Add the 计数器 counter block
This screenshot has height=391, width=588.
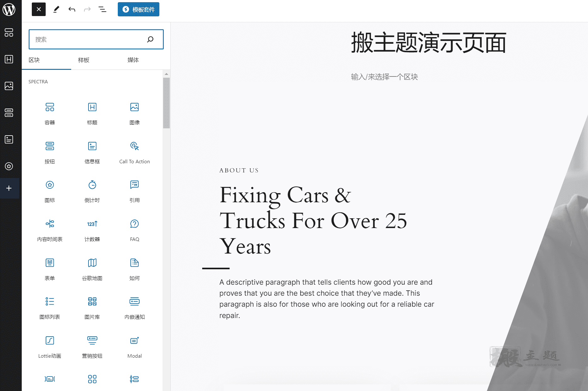point(92,230)
